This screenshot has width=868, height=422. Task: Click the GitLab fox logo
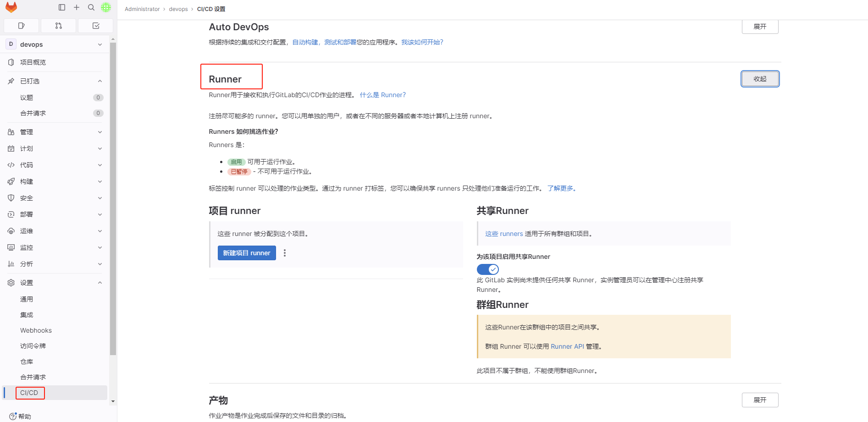click(x=11, y=7)
